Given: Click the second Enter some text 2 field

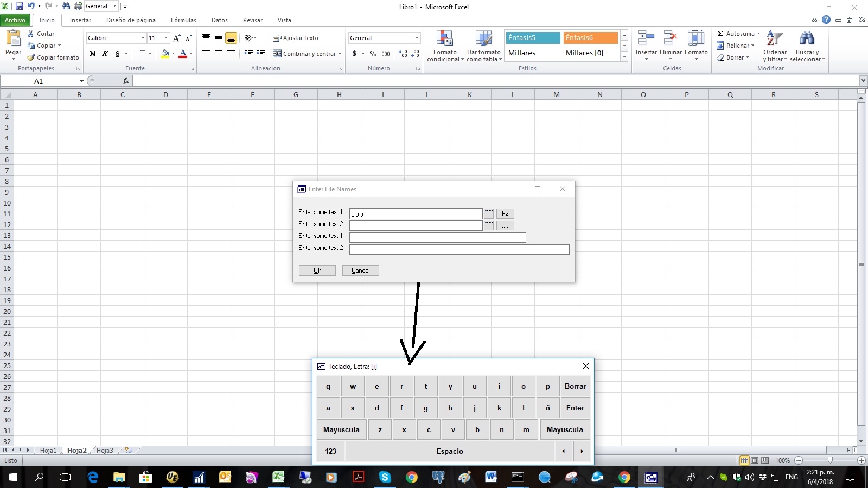Looking at the screenshot, I should (459, 249).
